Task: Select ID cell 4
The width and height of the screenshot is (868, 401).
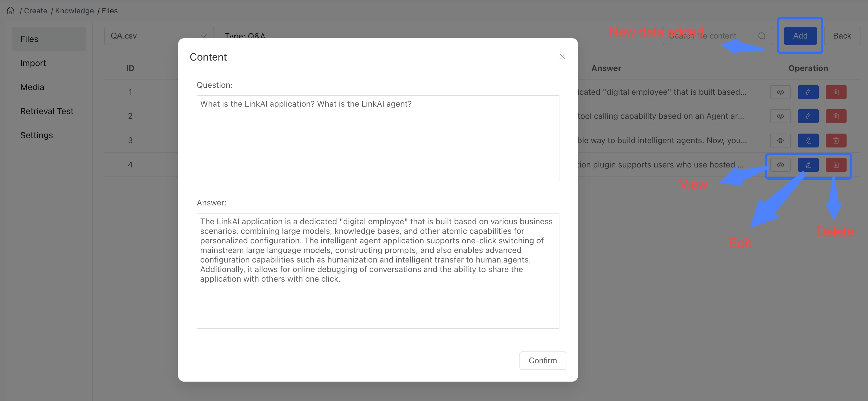Action: click(130, 165)
